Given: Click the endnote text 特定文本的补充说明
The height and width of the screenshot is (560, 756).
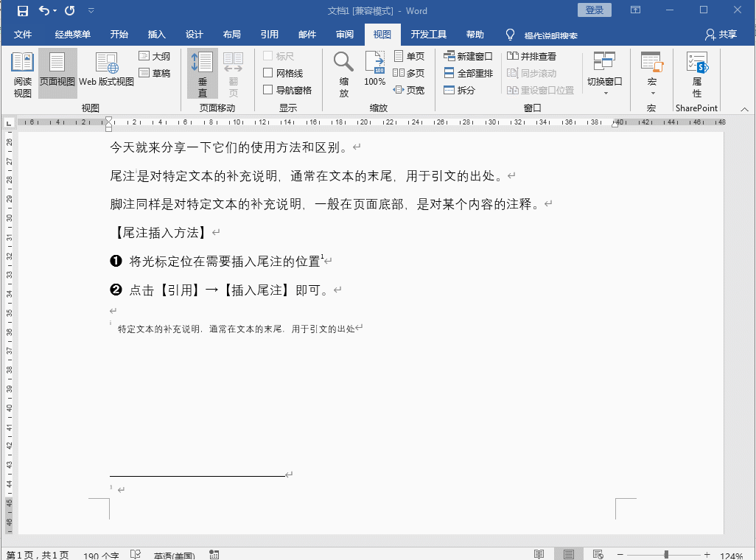Looking at the screenshot, I should point(159,329).
